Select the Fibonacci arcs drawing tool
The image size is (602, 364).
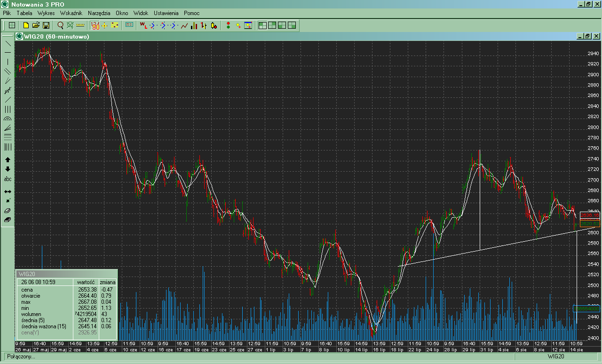click(x=8, y=119)
